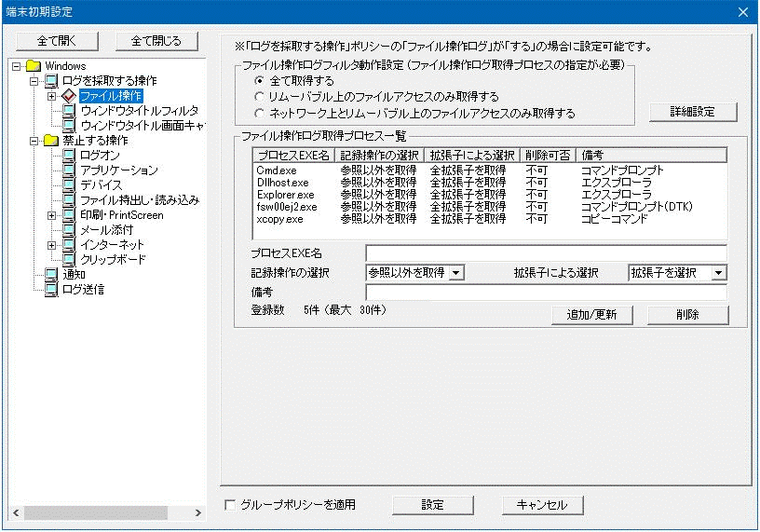
Task: Click the monitor icon beside メール添付
Action: click(69, 230)
